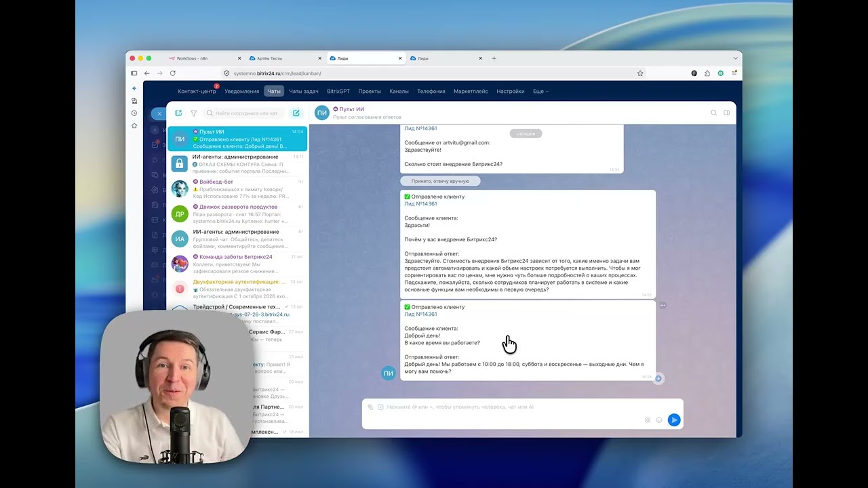Click the create new chat compose icon
Image resolution: width=868 pixels, height=488 pixels.
(296, 113)
